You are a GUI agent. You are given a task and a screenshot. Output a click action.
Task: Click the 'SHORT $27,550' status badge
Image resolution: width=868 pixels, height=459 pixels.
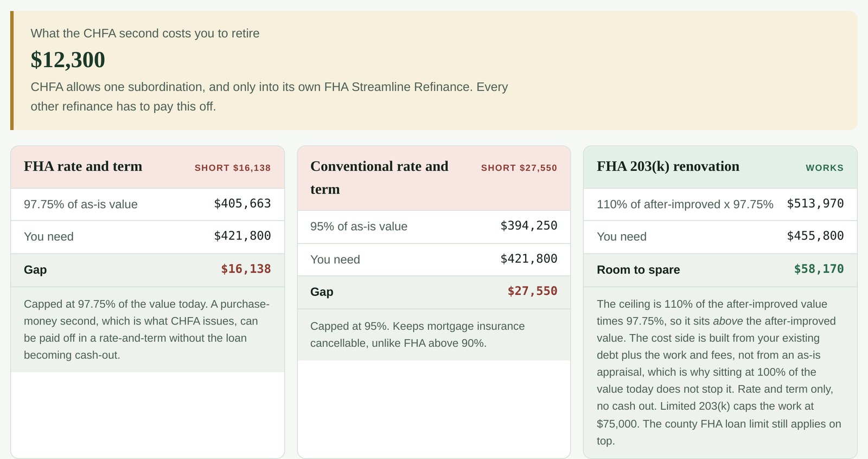click(x=519, y=168)
